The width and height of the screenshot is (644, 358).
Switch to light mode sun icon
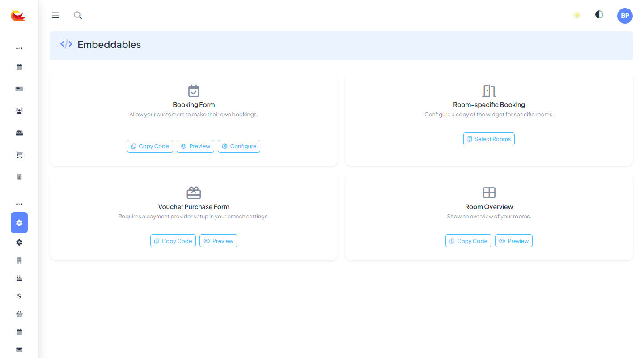(577, 15)
